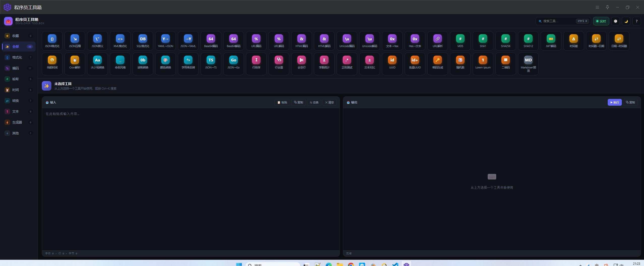Viewport: 644px width, 266px height.
Task: Pin the window on top
Action: click(607, 7)
